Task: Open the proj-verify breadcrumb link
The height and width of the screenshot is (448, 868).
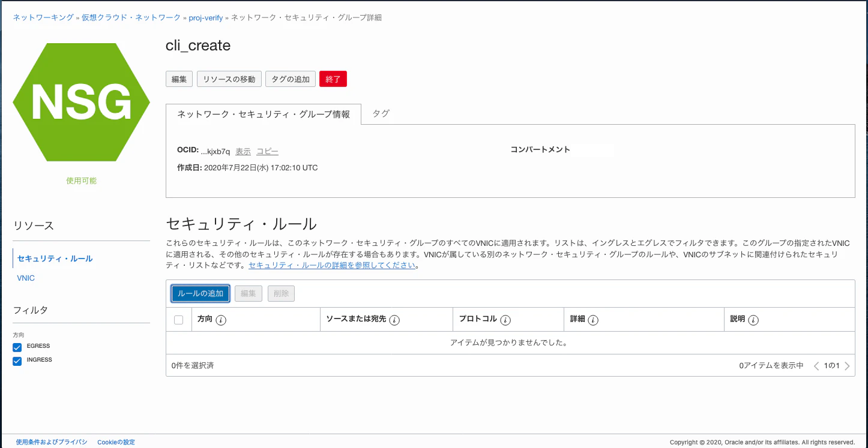Action: [205, 18]
